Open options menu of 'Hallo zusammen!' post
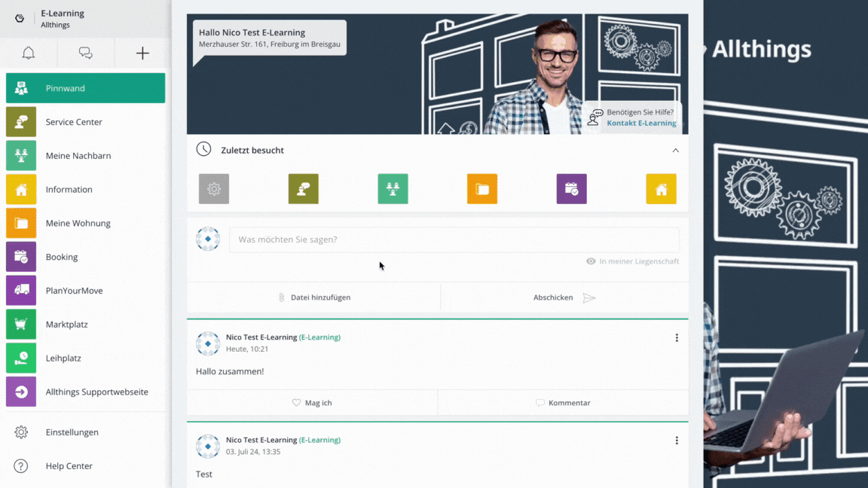 click(x=677, y=337)
